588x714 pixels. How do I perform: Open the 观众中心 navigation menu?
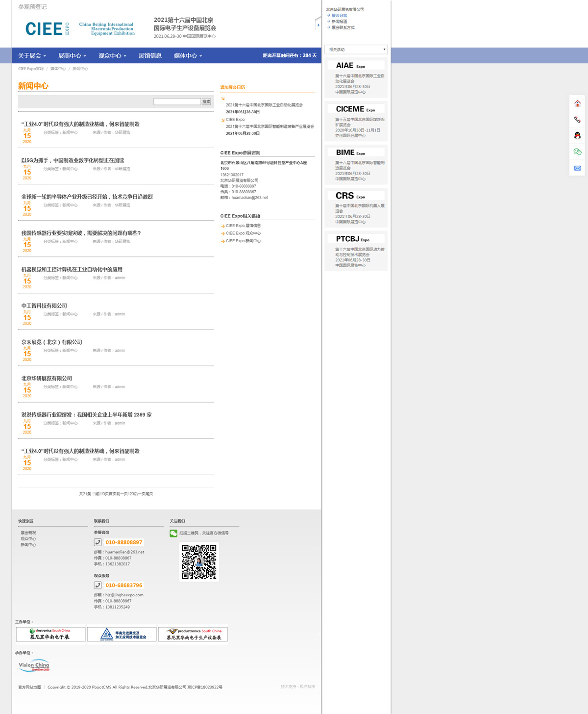pos(112,56)
